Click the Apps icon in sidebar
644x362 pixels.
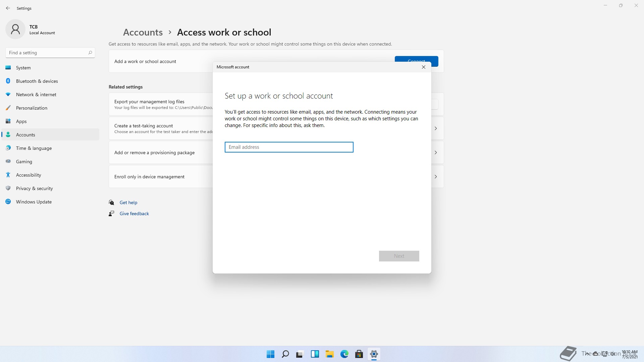[8, 121]
